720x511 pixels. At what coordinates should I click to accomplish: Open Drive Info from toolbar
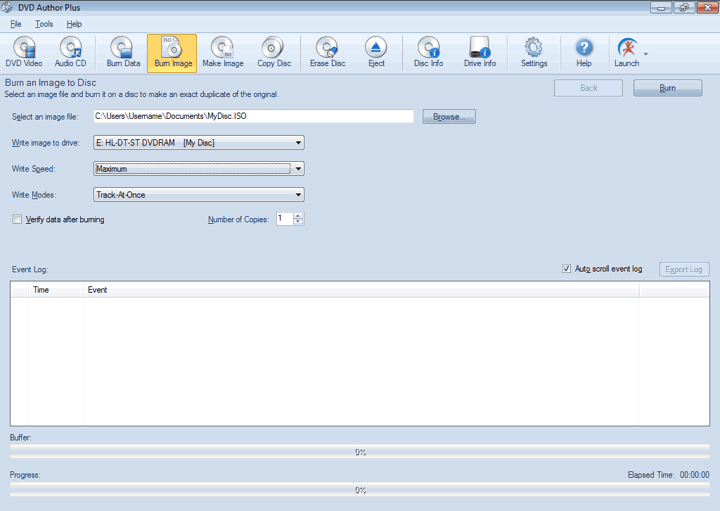(479, 52)
